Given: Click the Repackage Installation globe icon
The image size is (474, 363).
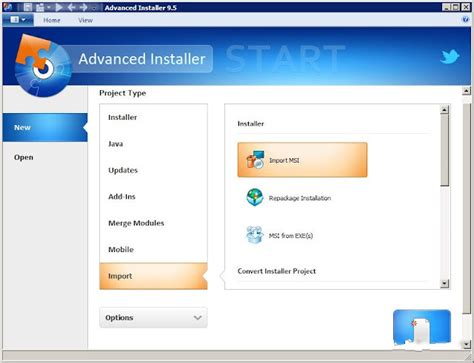Looking at the screenshot, I should (255, 197).
